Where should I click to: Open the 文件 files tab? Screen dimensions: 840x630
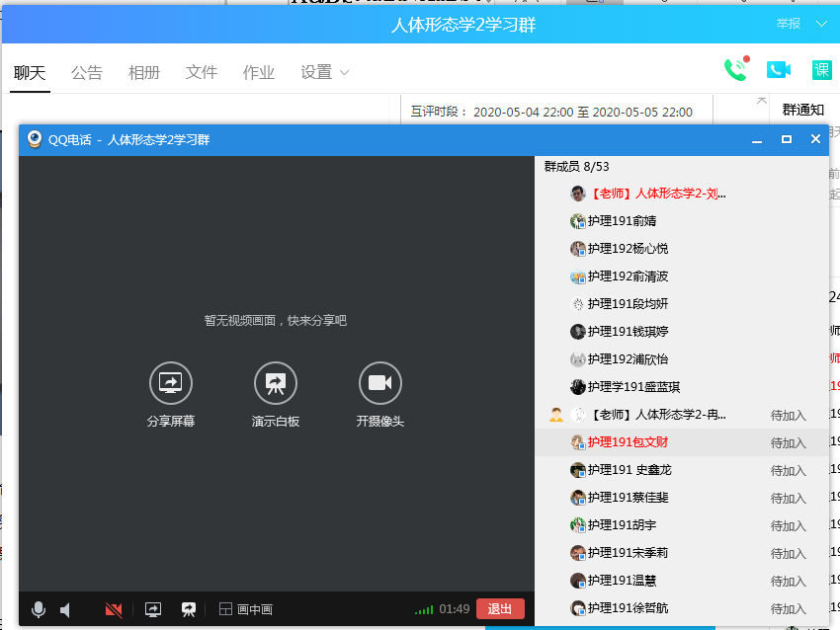coord(202,72)
